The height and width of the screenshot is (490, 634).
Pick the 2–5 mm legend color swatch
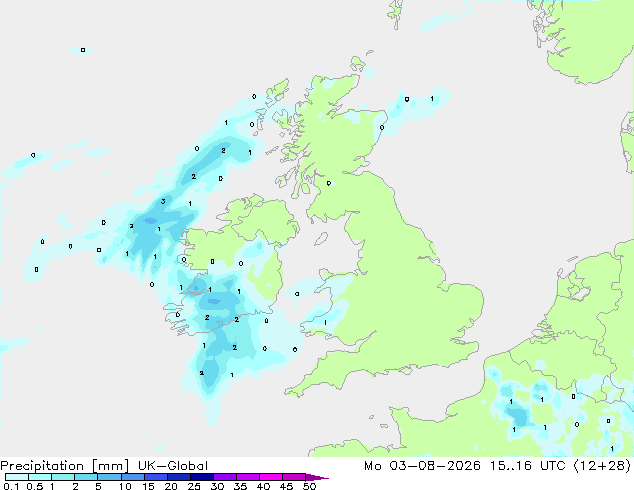pos(86,477)
